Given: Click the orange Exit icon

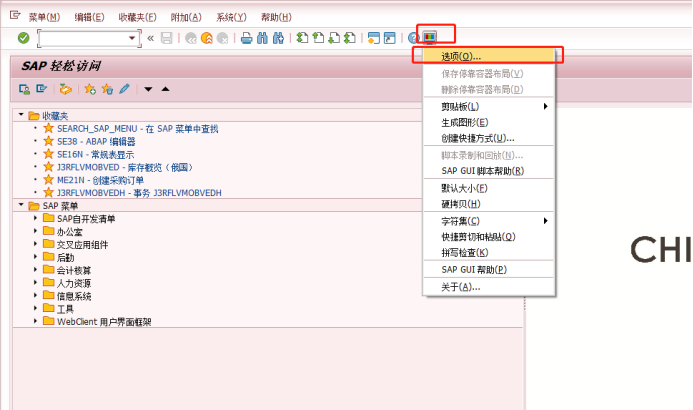Looking at the screenshot, I should [x=207, y=38].
